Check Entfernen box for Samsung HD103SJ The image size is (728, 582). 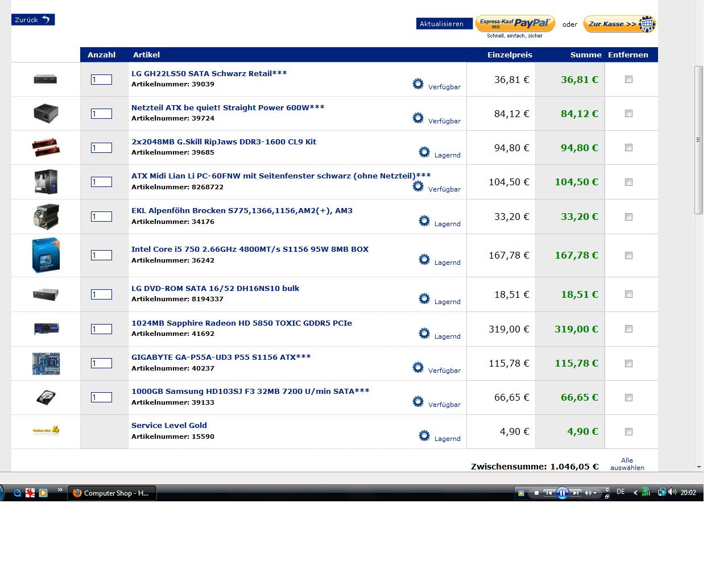628,398
